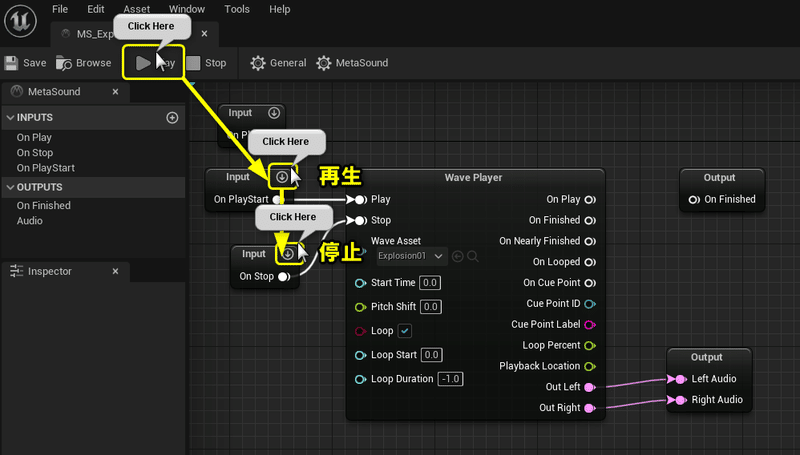Select On Finished output in list
The image size is (800, 455).
pyautogui.click(x=43, y=206)
